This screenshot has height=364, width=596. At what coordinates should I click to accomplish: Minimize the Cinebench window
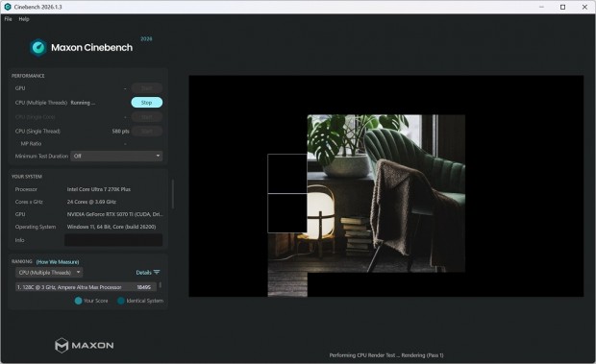(x=541, y=7)
